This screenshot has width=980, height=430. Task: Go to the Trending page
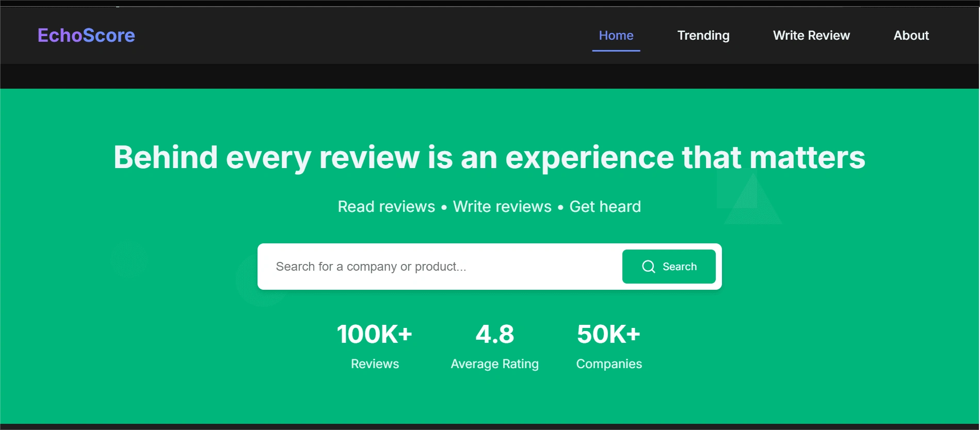(x=703, y=36)
